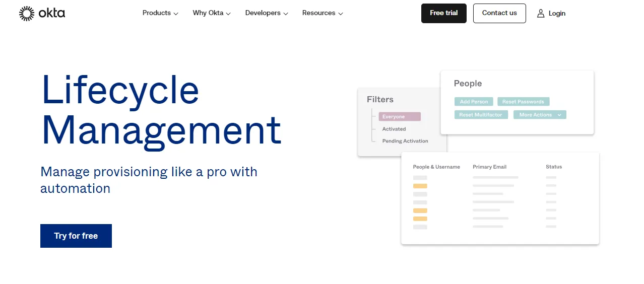Expand the Why Okta chevron
The height and width of the screenshot is (284, 644).
(x=228, y=14)
